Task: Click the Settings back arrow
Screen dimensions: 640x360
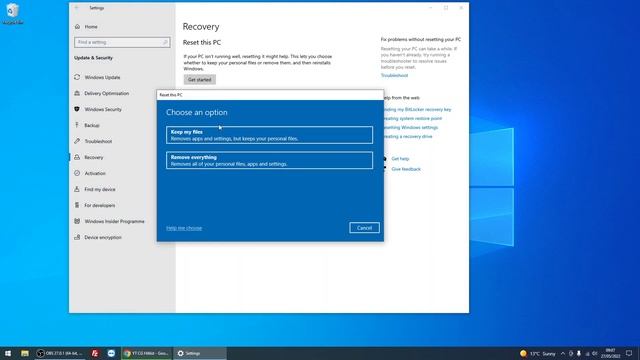Action: [76, 8]
